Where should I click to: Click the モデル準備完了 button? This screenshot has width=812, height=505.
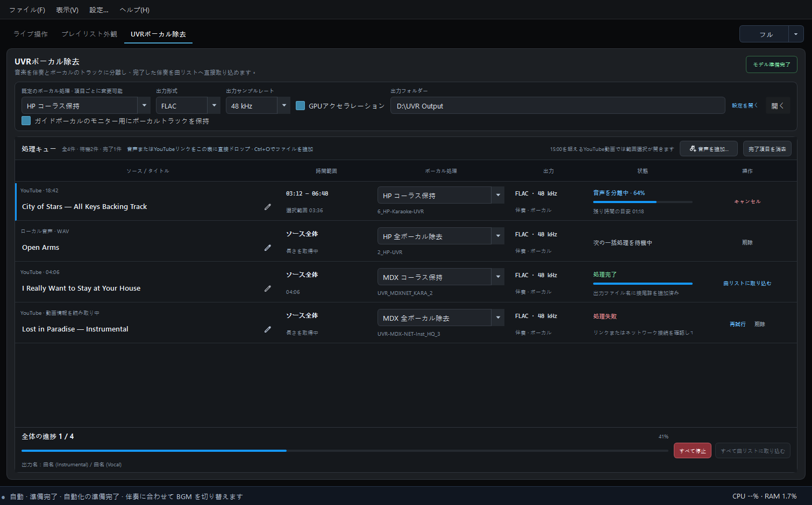[x=771, y=64]
